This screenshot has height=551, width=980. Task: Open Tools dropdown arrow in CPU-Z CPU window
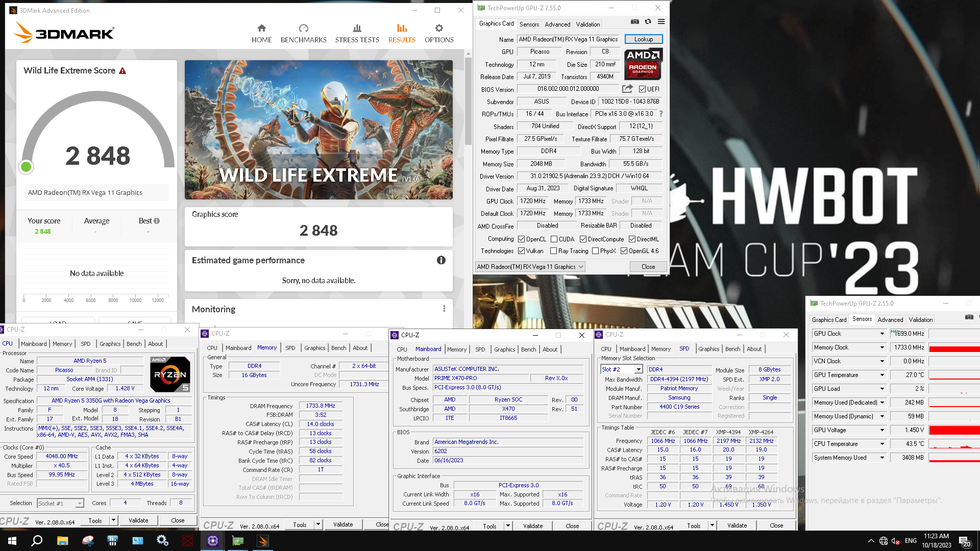[113, 520]
